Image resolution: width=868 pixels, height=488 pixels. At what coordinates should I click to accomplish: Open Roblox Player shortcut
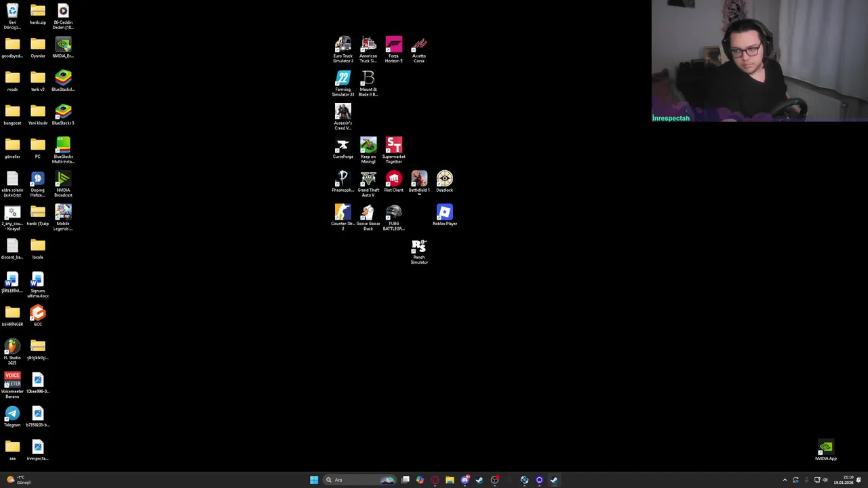[x=444, y=216]
